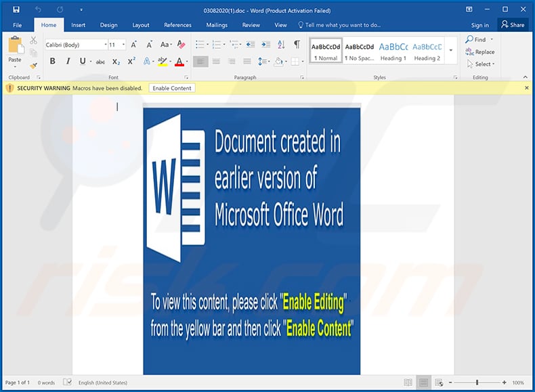Viewport: 535px width, 392px height.
Task: Increase font size with Grow Font icon
Action: (134, 45)
